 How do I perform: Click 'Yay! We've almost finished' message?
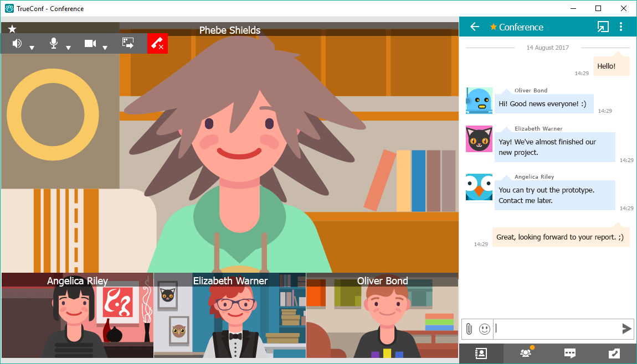554,147
